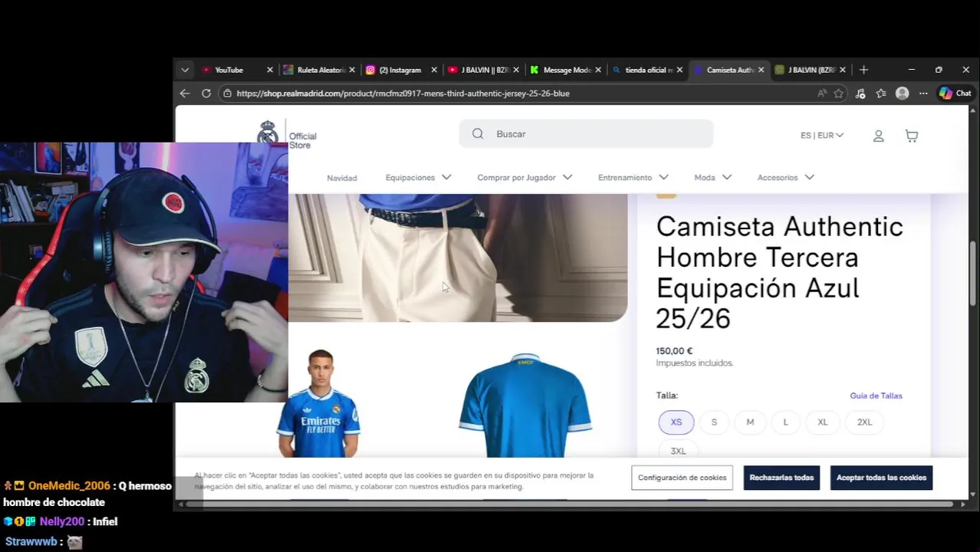Select size M

(x=750, y=422)
